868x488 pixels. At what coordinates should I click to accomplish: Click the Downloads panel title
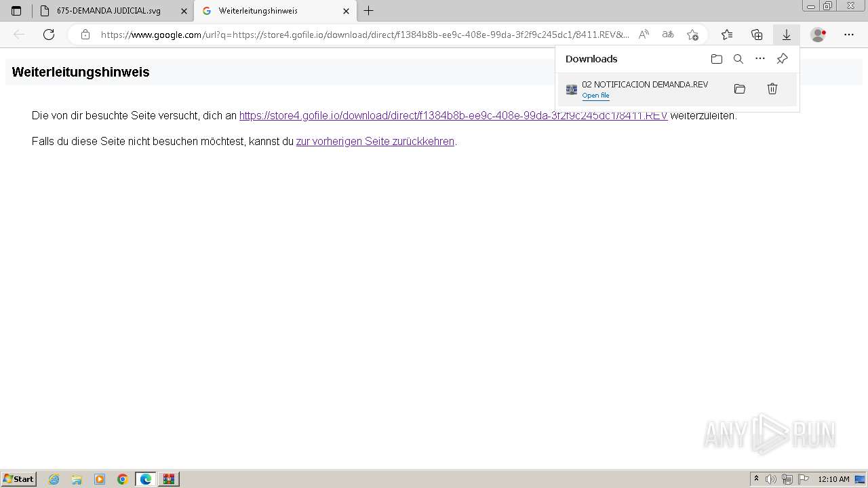coord(591,59)
